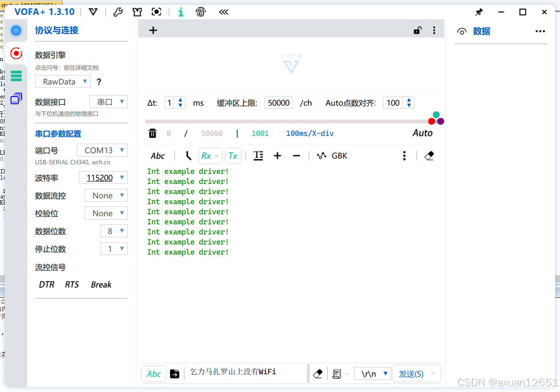The image size is (560, 392).
Task: Open the three-dot menu above the plot area
Action: pos(434,30)
